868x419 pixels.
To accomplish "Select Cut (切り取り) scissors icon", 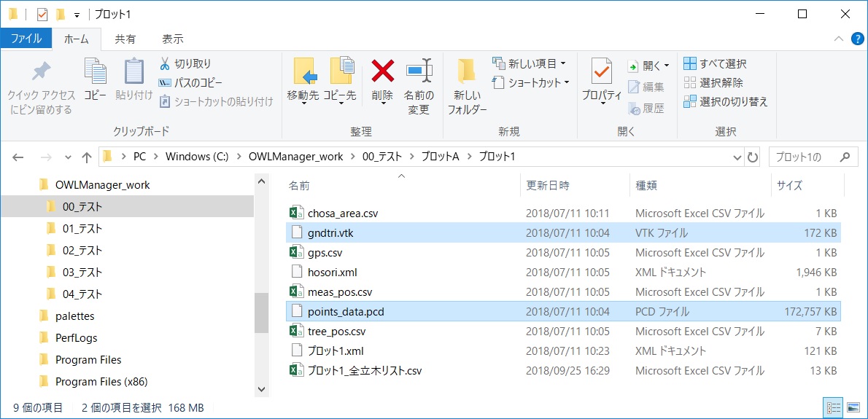I will click(164, 63).
